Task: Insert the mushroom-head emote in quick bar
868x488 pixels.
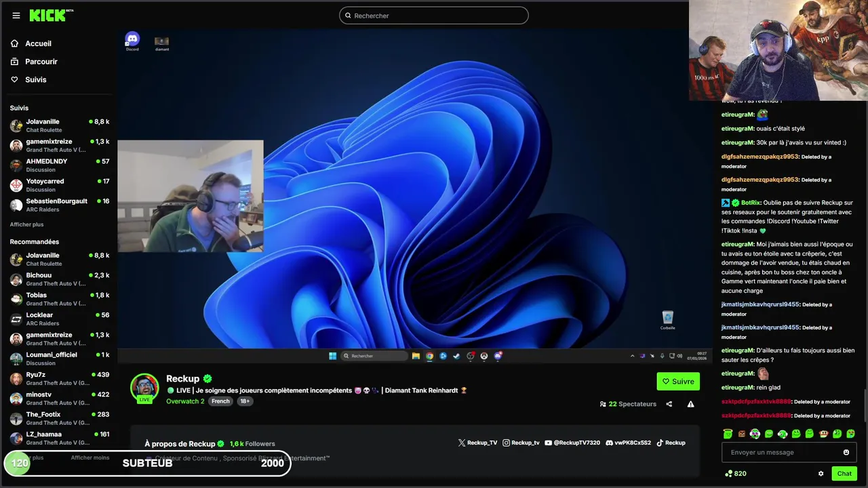Action: pos(823,434)
